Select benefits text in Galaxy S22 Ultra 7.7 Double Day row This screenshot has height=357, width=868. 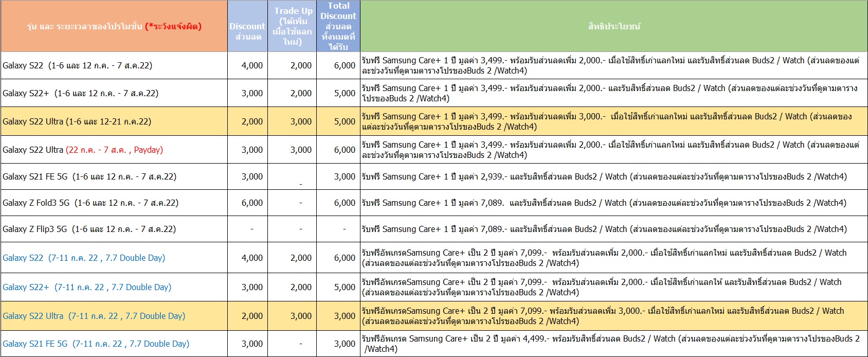click(603, 316)
